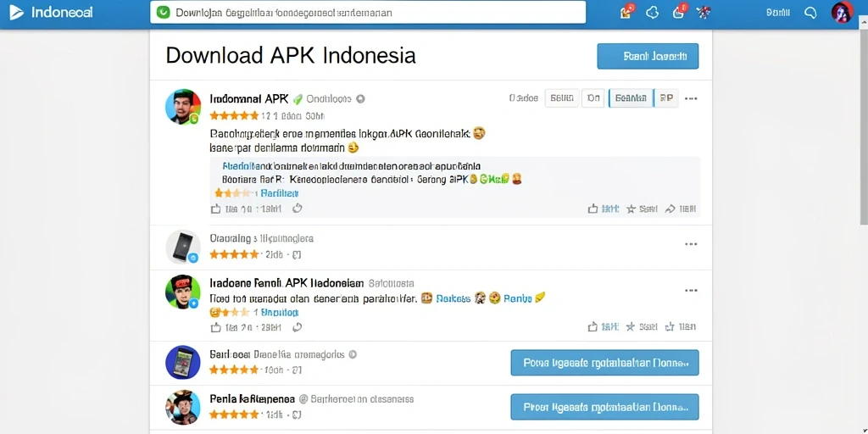
Task: Open the chat bubble icon in header
Action: [810, 12]
